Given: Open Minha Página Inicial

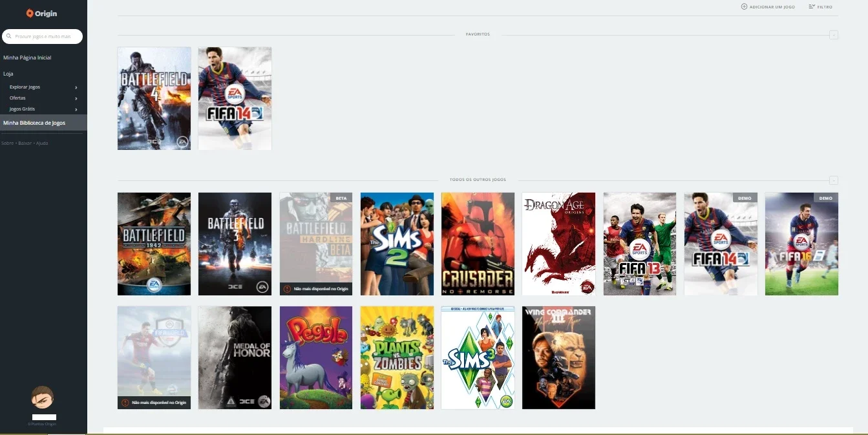Looking at the screenshot, I should 27,58.
